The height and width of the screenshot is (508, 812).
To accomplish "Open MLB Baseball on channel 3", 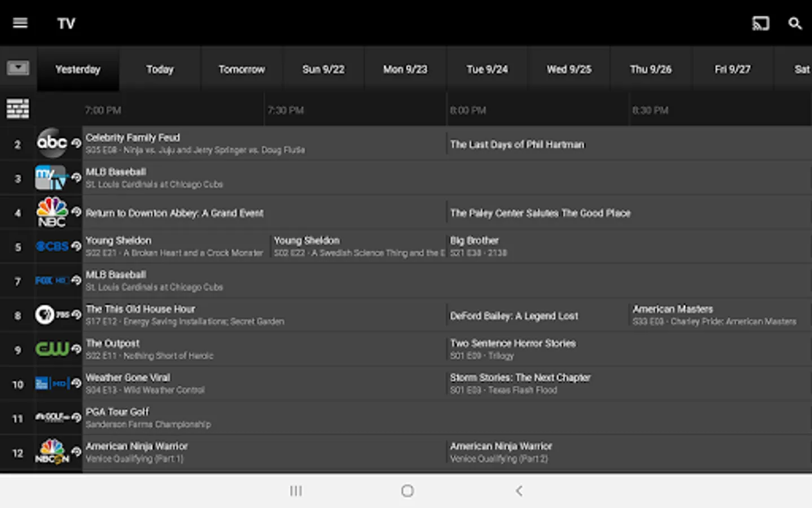I will point(447,178).
